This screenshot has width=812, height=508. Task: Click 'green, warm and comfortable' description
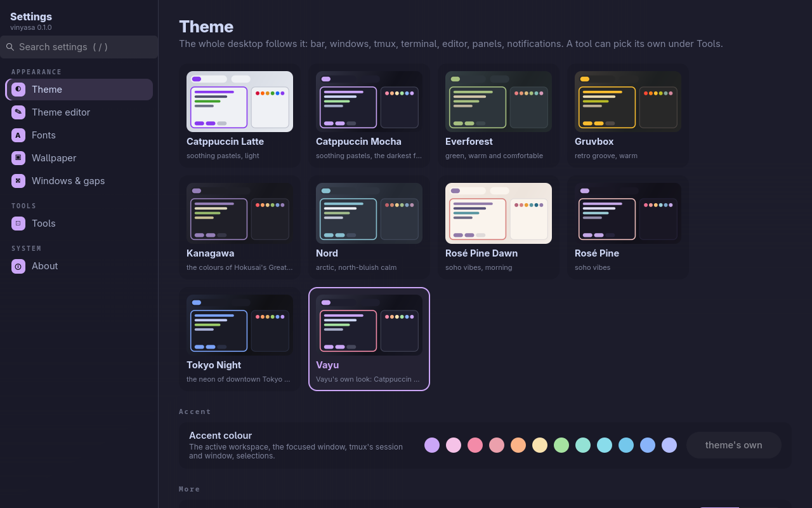[x=494, y=156]
